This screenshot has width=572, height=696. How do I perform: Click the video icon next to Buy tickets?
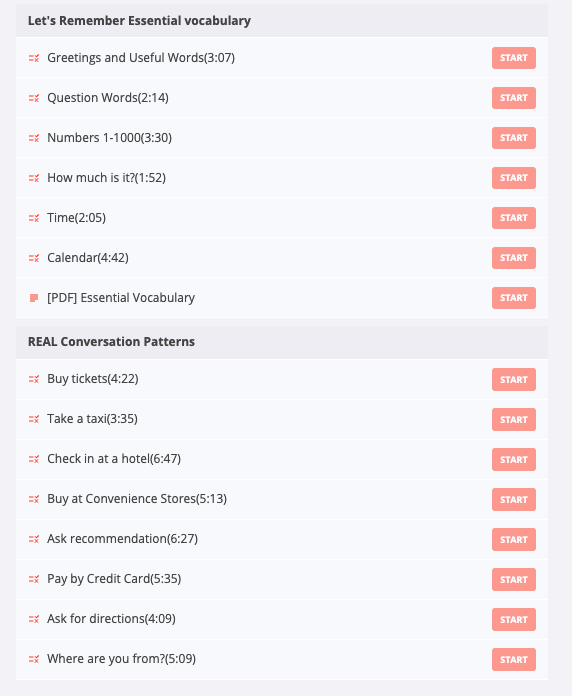click(x=34, y=379)
